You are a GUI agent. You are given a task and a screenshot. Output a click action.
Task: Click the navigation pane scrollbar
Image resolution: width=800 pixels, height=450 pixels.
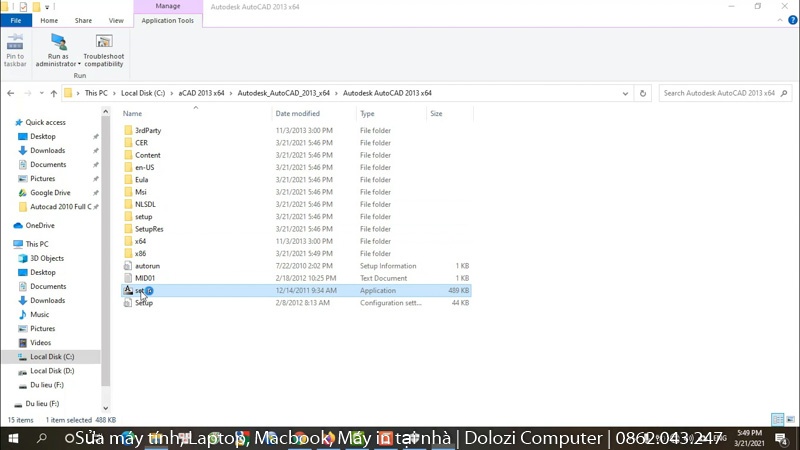106,250
